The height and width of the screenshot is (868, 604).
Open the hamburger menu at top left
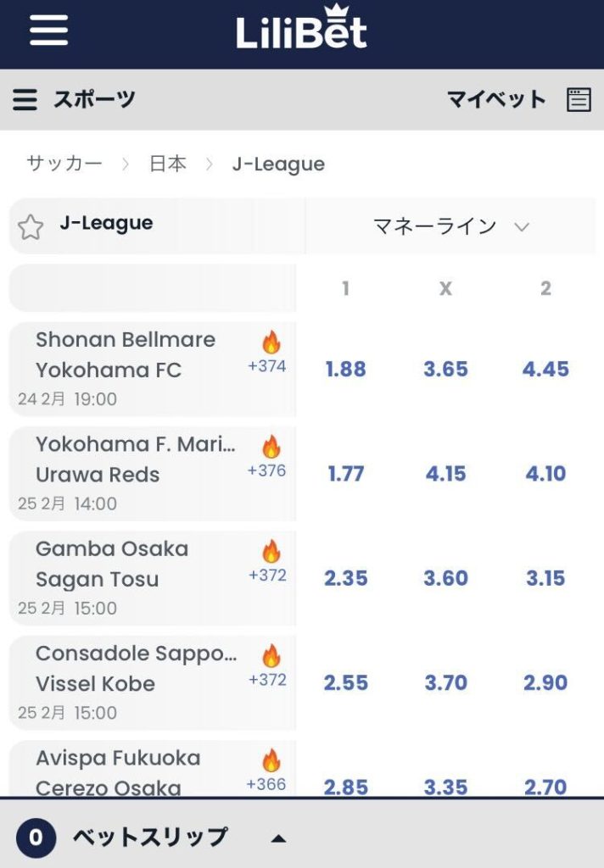(48, 31)
